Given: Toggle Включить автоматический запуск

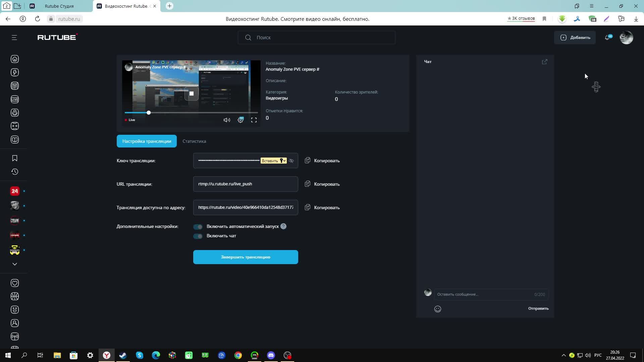Looking at the screenshot, I should tap(198, 227).
